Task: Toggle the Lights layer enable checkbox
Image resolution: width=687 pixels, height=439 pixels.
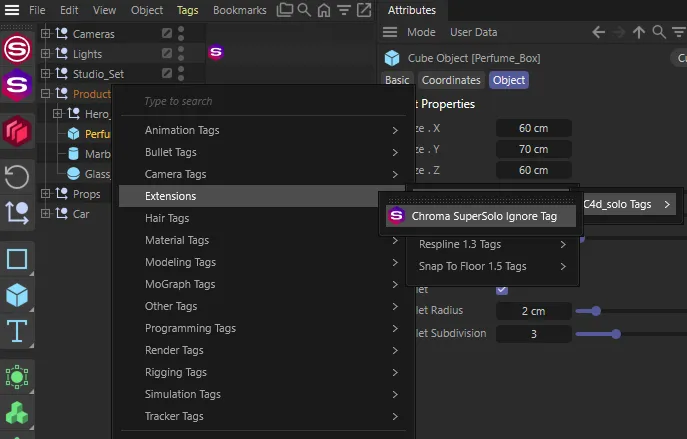Action: [x=166, y=53]
